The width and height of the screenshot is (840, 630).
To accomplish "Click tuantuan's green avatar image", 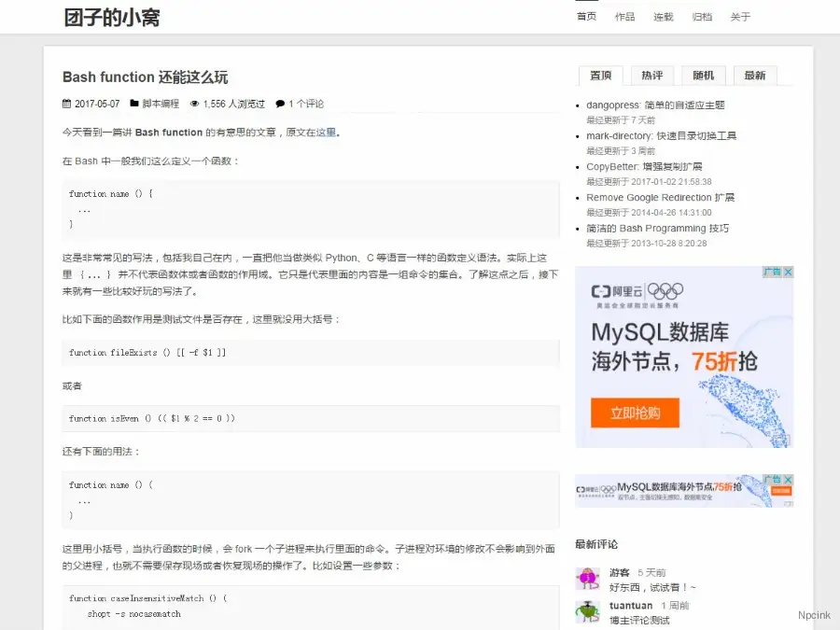I will (x=587, y=612).
